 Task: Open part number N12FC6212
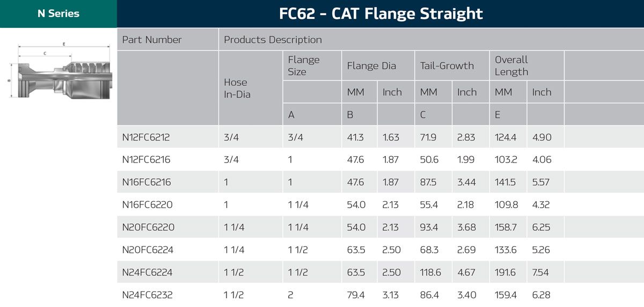click(146, 137)
